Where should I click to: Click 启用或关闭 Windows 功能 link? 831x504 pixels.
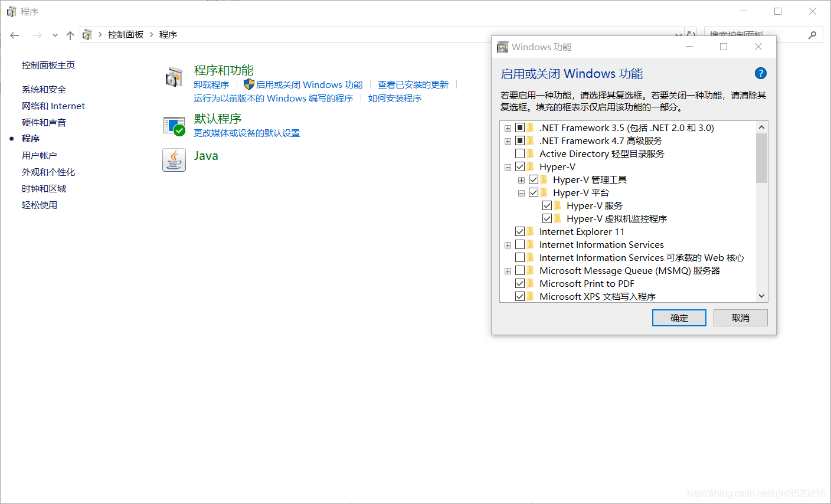tap(309, 85)
